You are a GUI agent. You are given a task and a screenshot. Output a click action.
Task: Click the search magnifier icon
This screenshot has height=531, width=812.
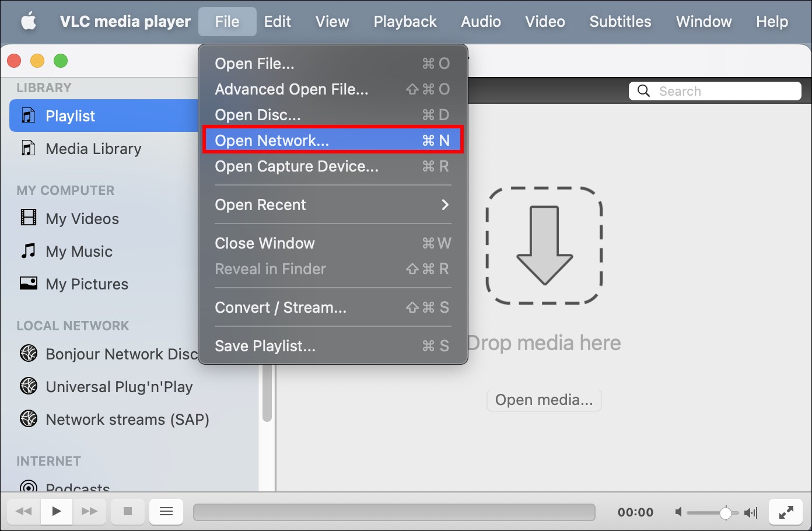click(643, 91)
